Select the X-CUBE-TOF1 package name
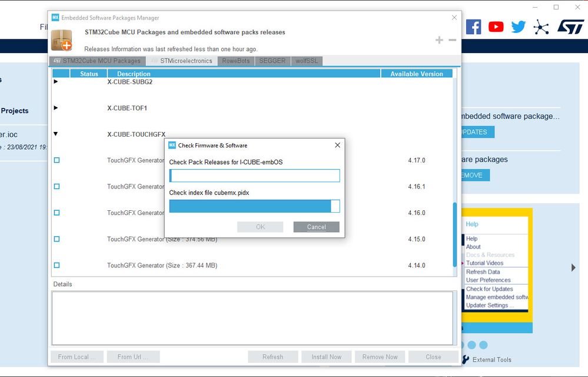This screenshot has width=588, height=377. click(x=127, y=108)
